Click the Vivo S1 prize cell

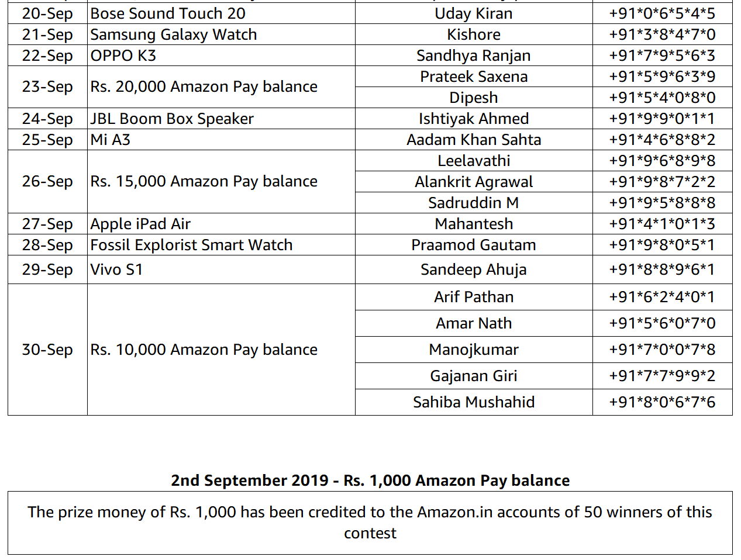pyautogui.click(x=116, y=269)
